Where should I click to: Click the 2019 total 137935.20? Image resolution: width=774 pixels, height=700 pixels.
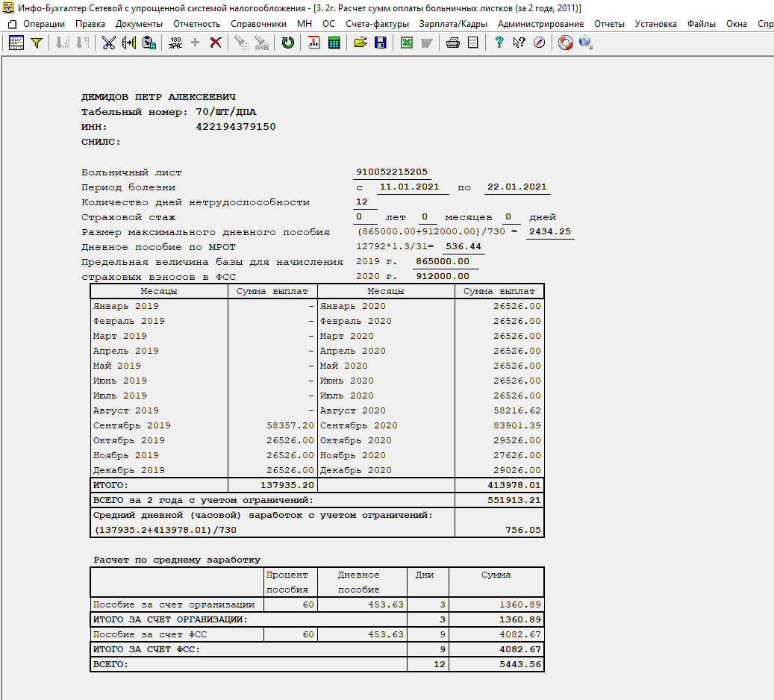click(x=287, y=485)
